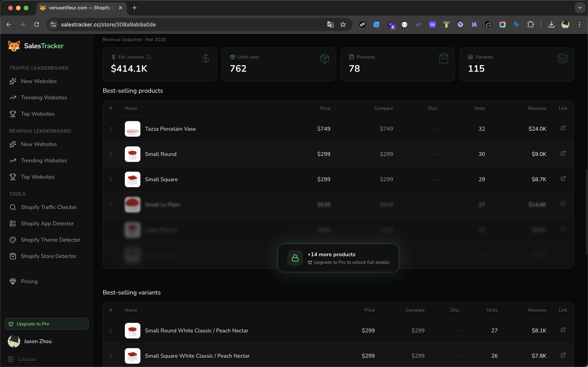Click the Est. revenue info icon
The height and width of the screenshot is (367, 588).
click(x=149, y=57)
